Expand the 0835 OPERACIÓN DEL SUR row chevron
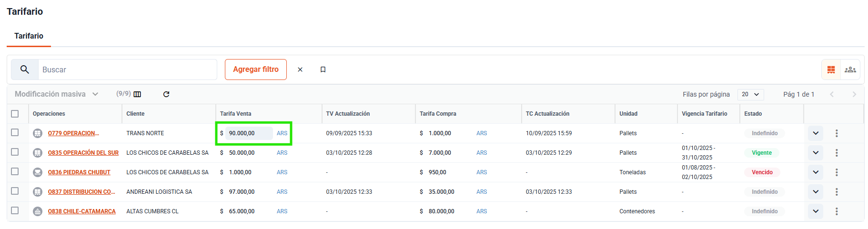The height and width of the screenshot is (229, 868). pyautogui.click(x=815, y=153)
